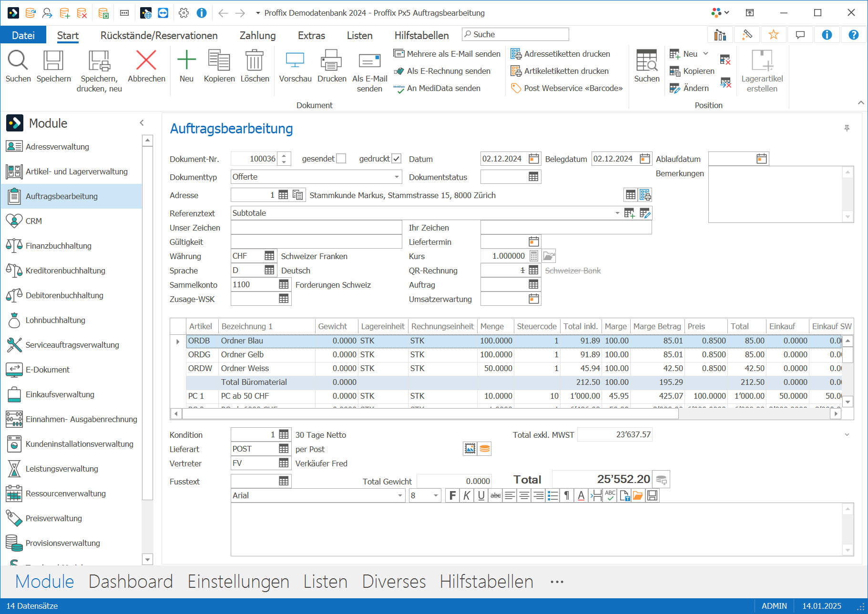Click the Module list vertical scrollbar
The width and height of the screenshot is (868, 614).
(147, 323)
